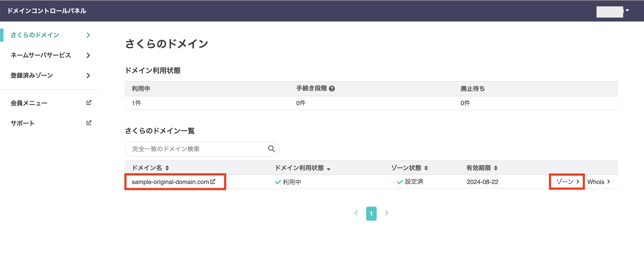644x267 pixels.
Task: Open the account dropdown in header
Action: point(627,11)
